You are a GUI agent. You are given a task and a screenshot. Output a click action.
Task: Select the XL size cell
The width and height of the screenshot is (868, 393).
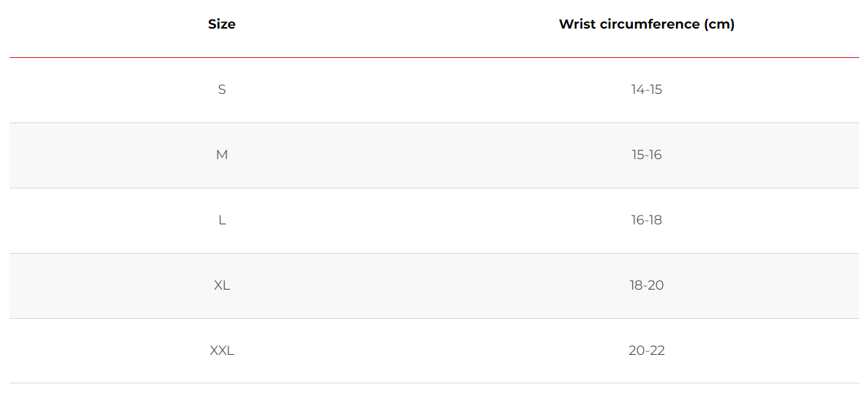221,285
